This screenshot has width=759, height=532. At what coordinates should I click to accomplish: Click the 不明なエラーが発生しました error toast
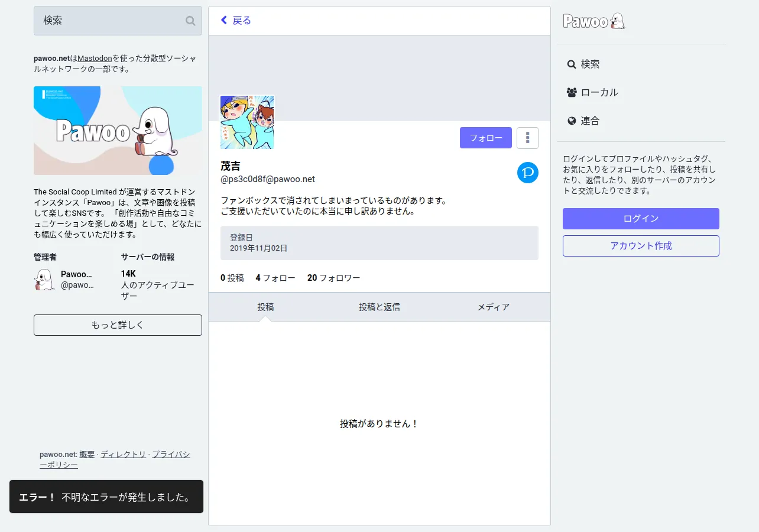point(106,497)
